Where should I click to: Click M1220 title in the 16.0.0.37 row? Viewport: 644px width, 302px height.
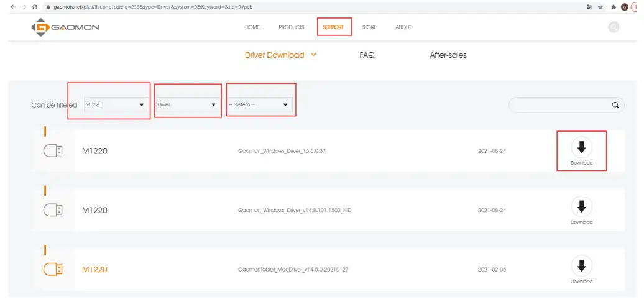pos(95,151)
